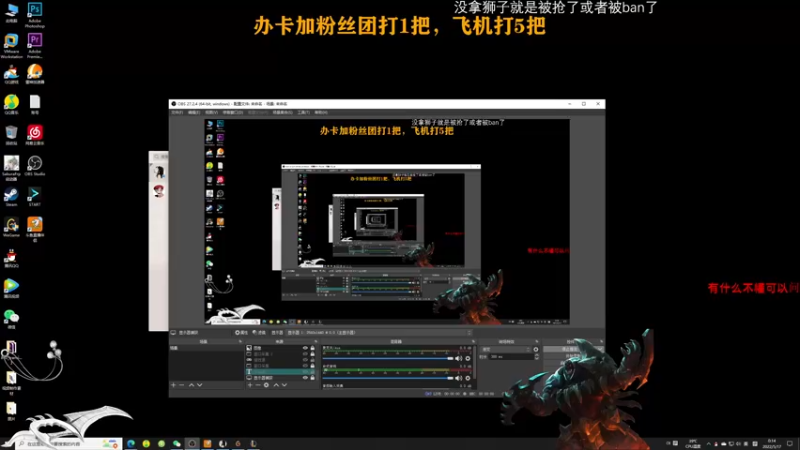Open the Scenes dock menu icon
This screenshot has height=450, width=800.
(240, 341)
